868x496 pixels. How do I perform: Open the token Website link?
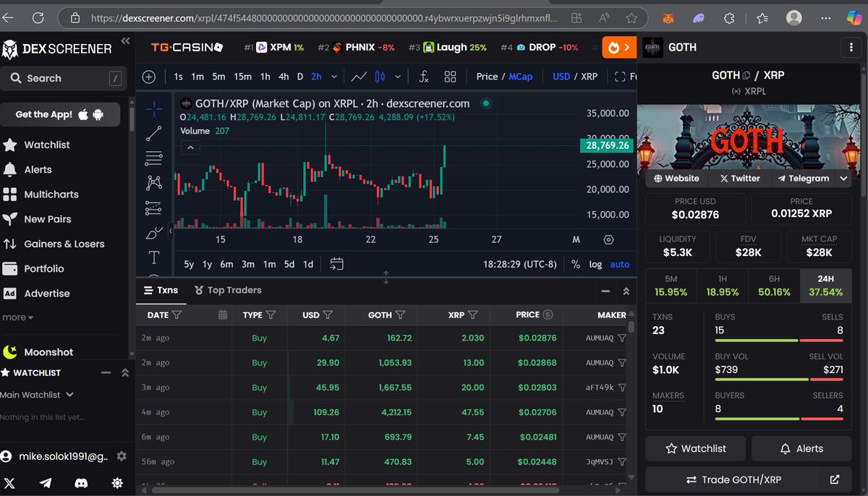[677, 178]
